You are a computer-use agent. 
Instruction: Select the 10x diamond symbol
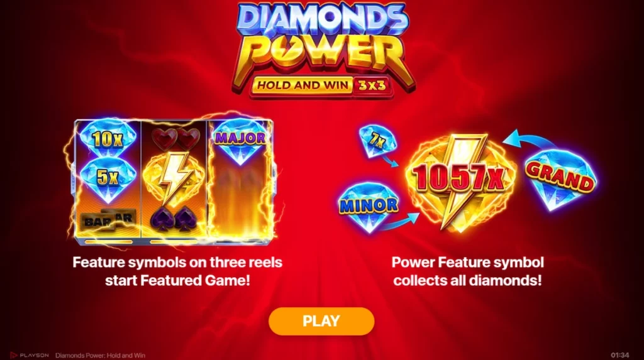(108, 139)
